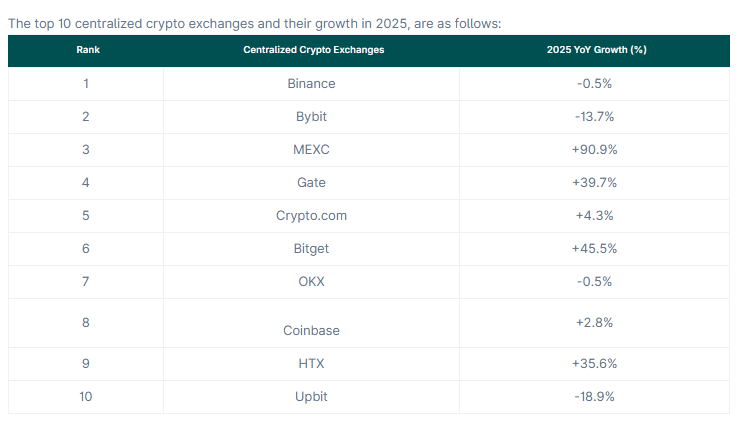This screenshot has height=423, width=739.
Task: Select the OKX exchange cell
Action: (x=311, y=282)
